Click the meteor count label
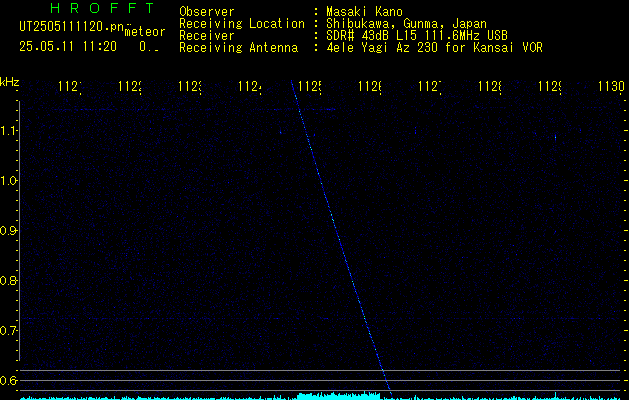 [x=145, y=32]
